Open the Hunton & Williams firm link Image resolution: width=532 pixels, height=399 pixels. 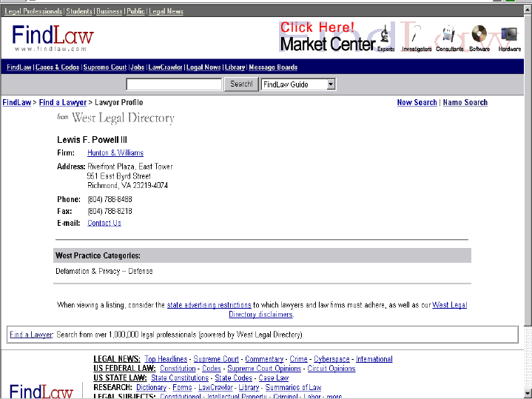click(115, 152)
